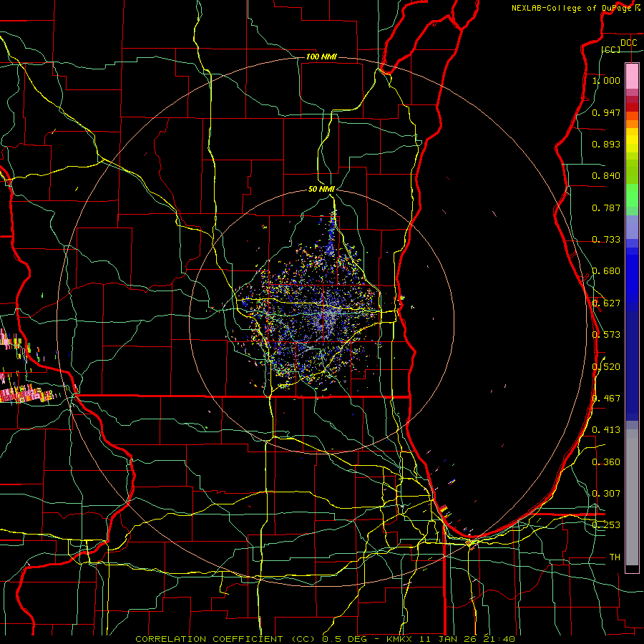Select the 0.840 scale value
The height and width of the screenshot is (644, 644).
coord(606,176)
